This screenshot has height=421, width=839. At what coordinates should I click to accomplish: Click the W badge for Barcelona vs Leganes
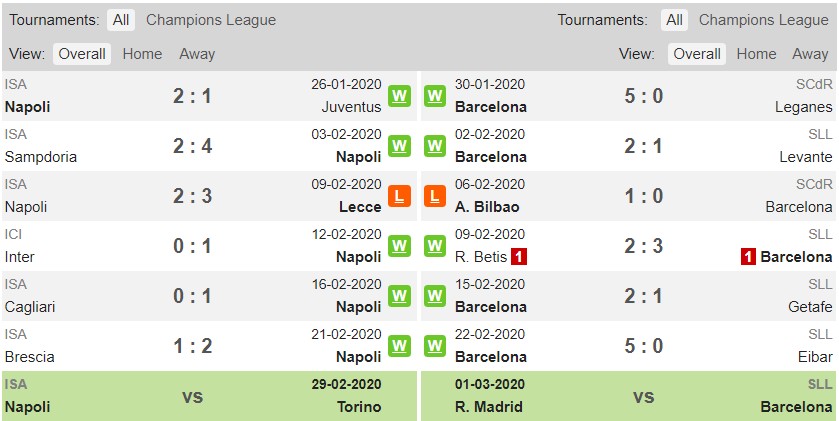pos(435,96)
